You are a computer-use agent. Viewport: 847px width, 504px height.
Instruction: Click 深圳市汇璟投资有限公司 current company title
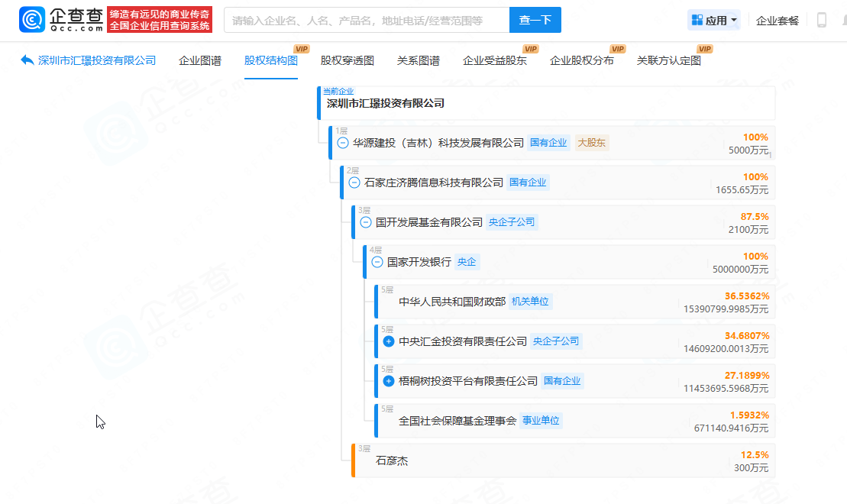click(386, 103)
